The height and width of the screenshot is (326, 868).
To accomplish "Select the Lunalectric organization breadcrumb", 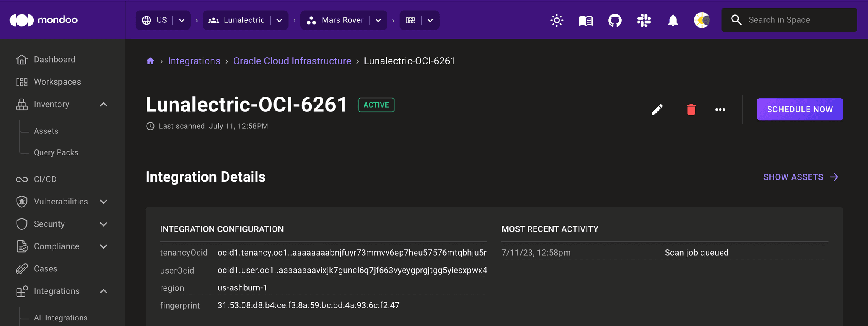I will tap(237, 20).
